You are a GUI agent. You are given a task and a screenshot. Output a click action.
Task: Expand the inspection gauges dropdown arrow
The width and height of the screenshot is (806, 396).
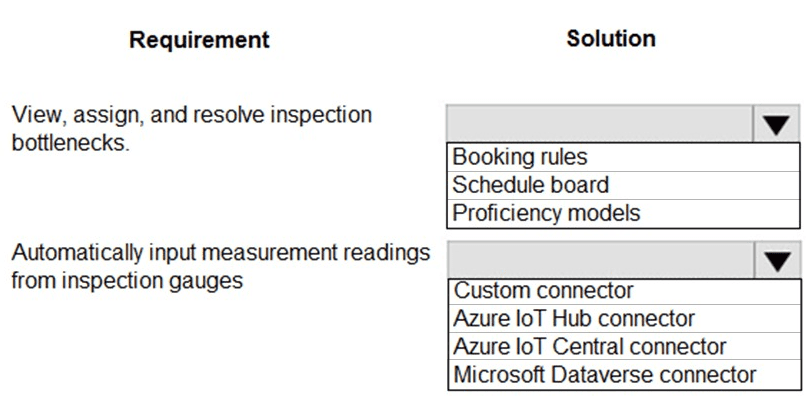(x=777, y=260)
